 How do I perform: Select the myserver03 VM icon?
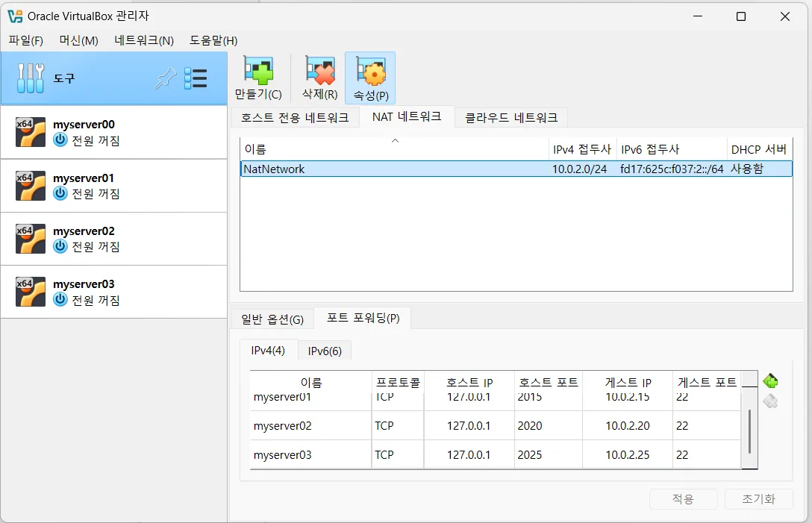tap(31, 292)
